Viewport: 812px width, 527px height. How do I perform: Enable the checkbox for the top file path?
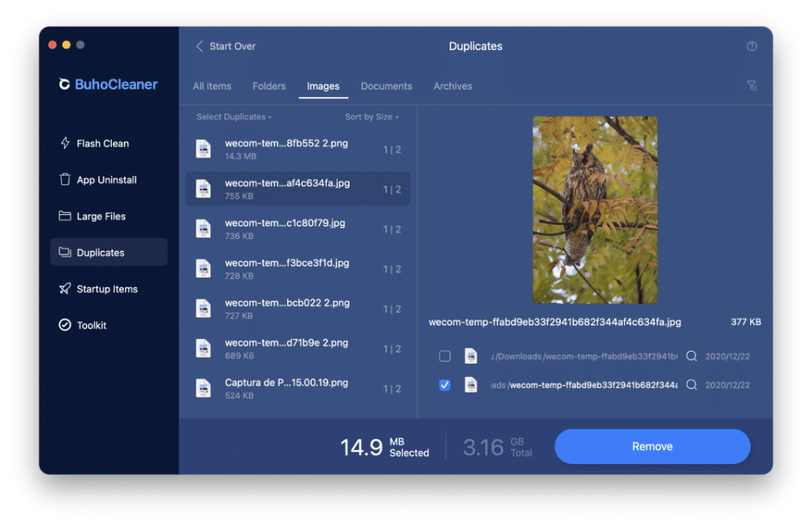coord(444,356)
